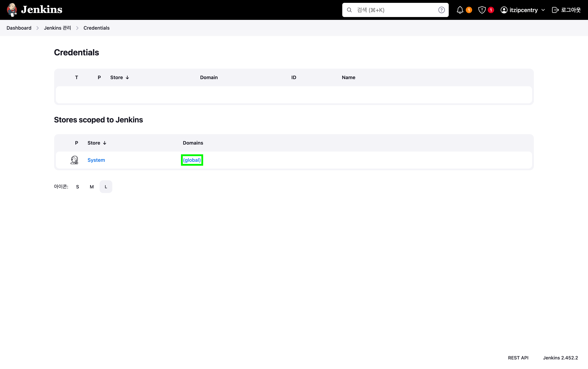The height and width of the screenshot is (369, 588).
Task: Click the search help question icon
Action: [x=441, y=10]
